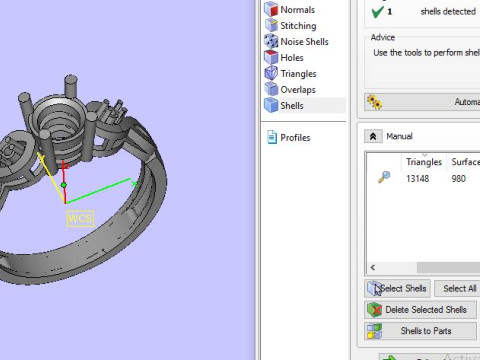Click the gears icon on Automatic button
The image size is (480, 360).
pyautogui.click(x=374, y=102)
